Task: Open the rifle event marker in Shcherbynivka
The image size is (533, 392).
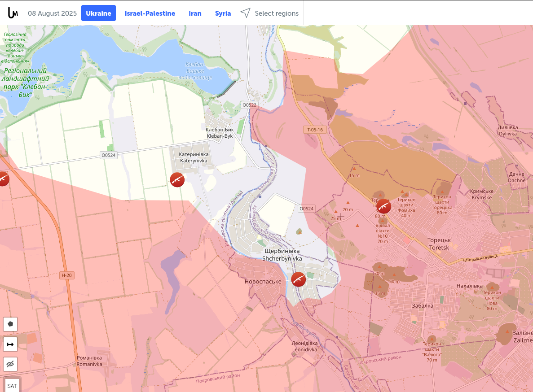Action: (299, 279)
